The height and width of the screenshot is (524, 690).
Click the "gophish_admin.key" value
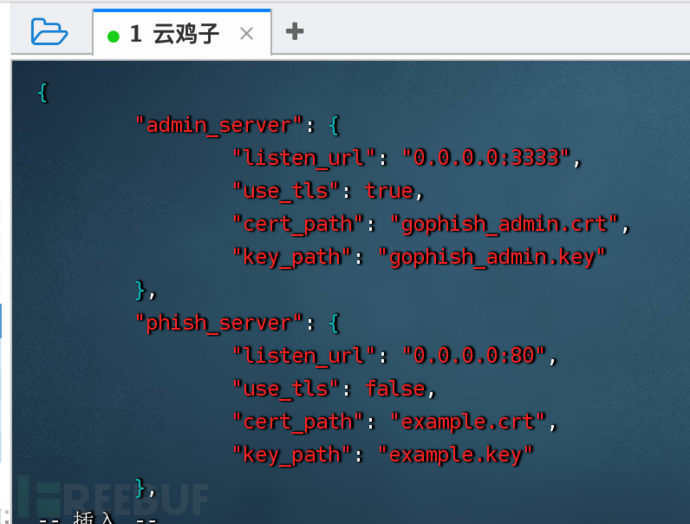(x=492, y=257)
